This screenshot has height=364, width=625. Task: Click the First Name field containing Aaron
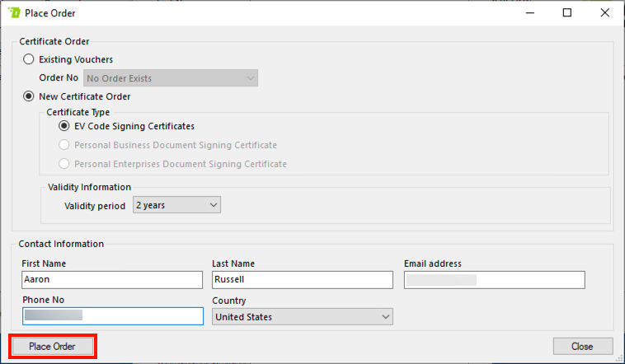112,280
